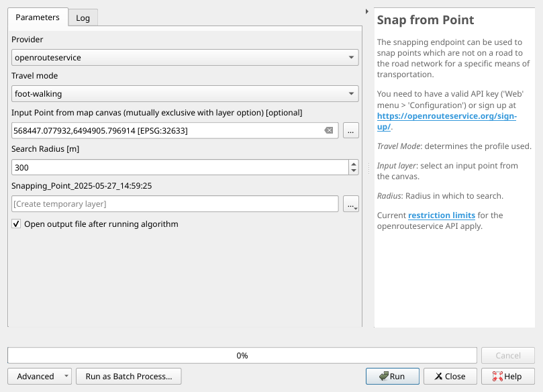This screenshot has width=543, height=392.
Task: Increase Search Radius with up arrow
Action: click(354, 164)
